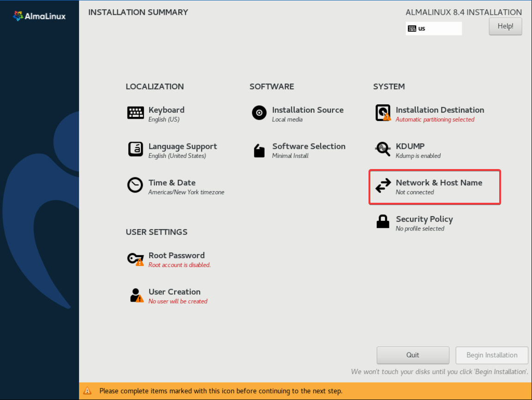Click the Keyboard layout icon
The height and width of the screenshot is (400, 532).
tap(135, 113)
